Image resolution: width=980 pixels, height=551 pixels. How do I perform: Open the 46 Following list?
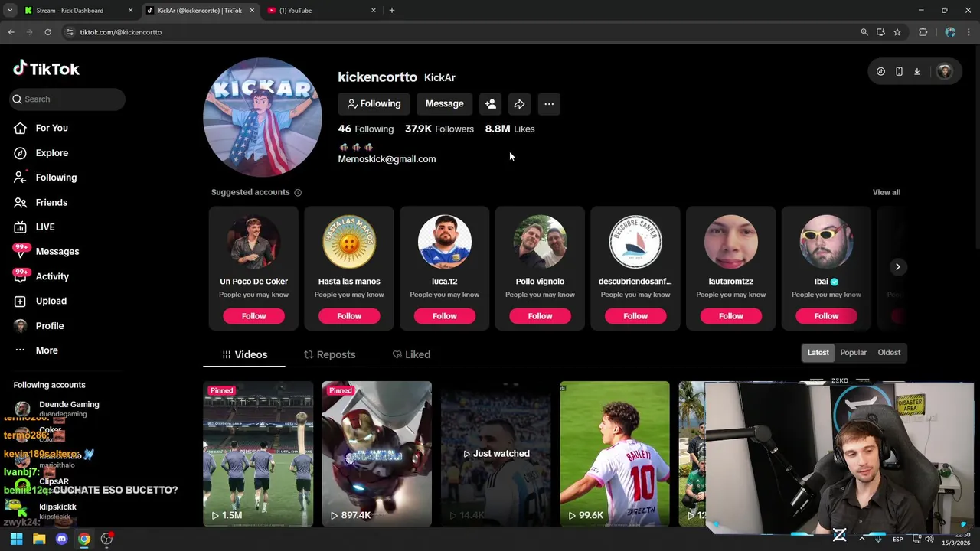click(366, 129)
